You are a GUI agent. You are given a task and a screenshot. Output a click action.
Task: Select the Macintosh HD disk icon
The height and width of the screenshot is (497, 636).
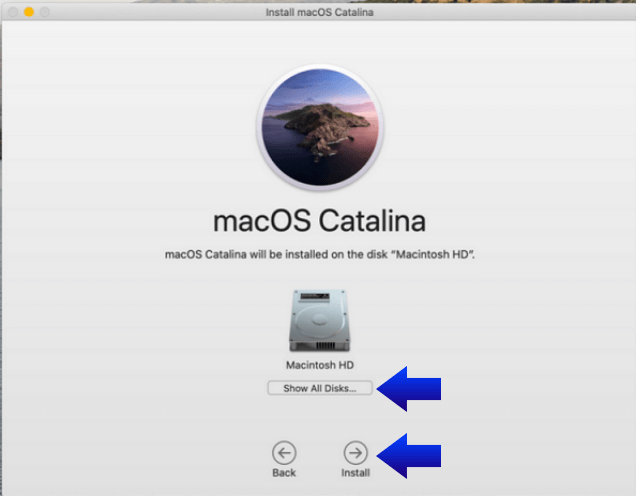tap(320, 321)
